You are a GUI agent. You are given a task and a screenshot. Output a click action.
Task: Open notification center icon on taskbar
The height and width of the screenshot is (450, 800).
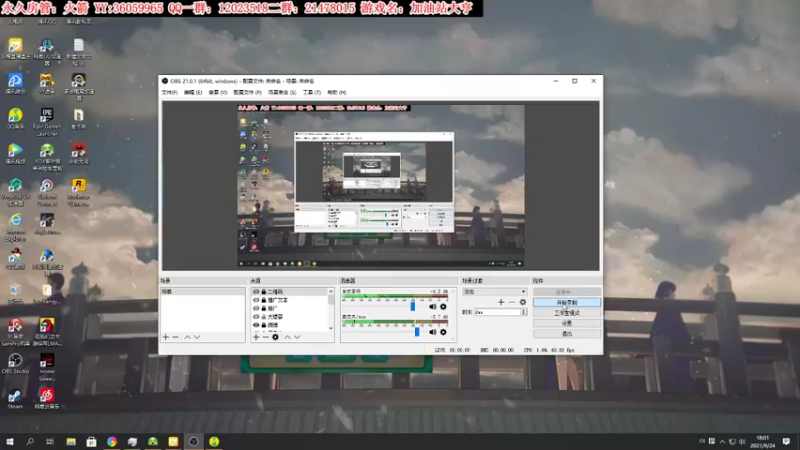(x=786, y=442)
